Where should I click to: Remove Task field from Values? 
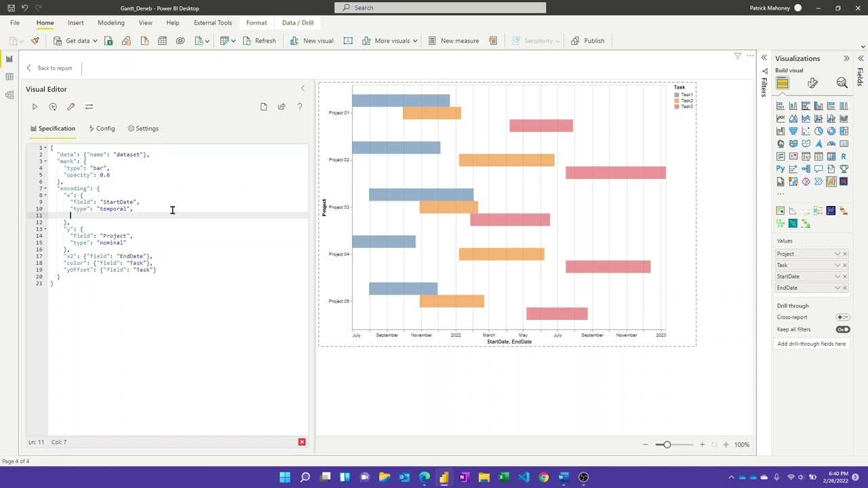click(x=845, y=265)
